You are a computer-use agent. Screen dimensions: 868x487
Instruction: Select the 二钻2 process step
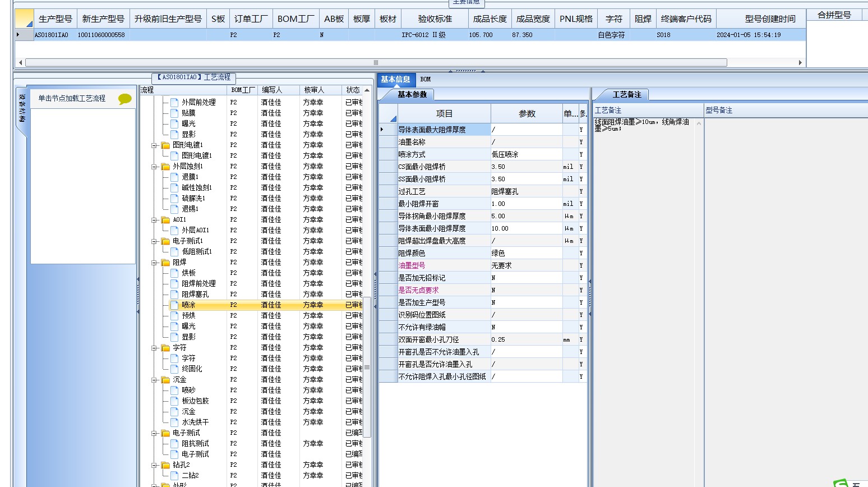(190, 475)
